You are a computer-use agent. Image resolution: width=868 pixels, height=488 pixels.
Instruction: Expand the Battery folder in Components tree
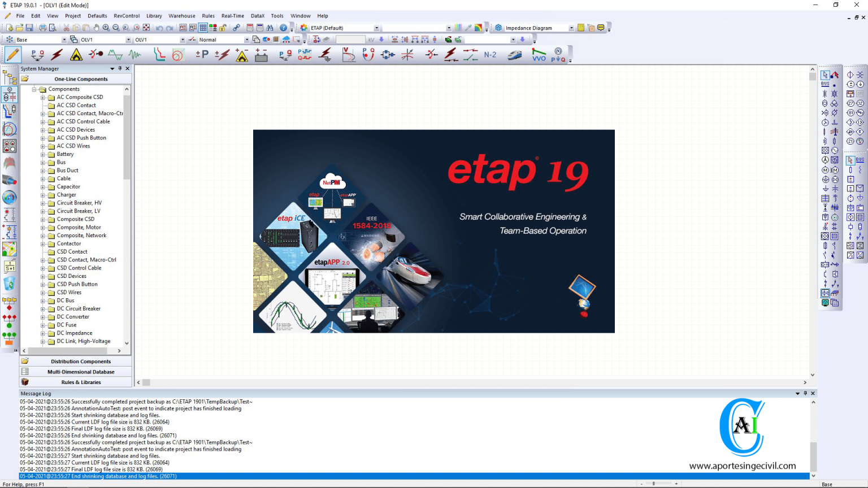[42, 154]
